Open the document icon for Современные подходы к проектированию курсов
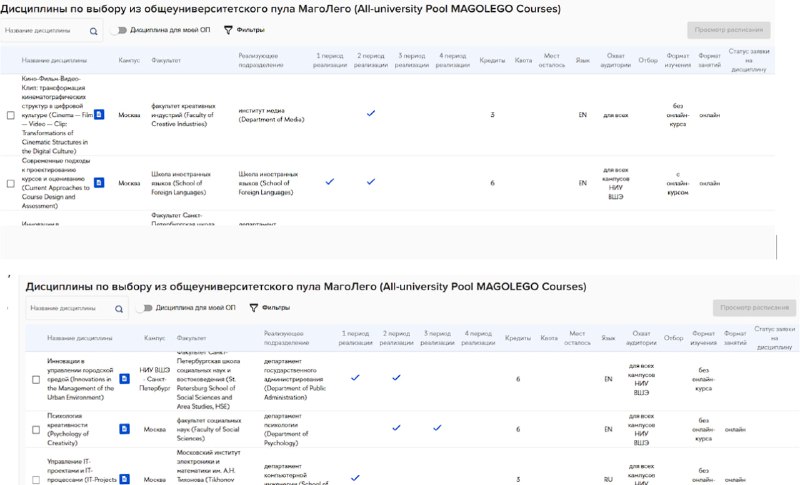This screenshot has width=800, height=485. pos(99,183)
